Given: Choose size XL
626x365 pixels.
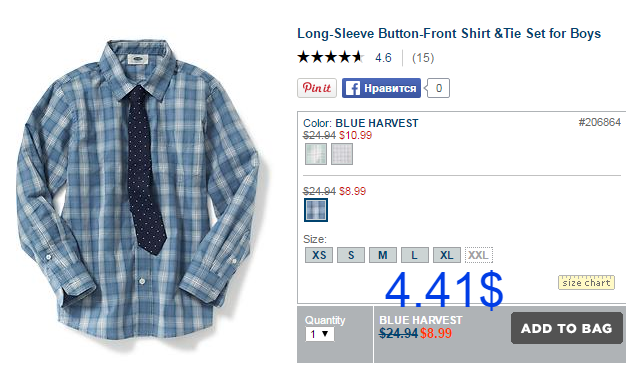Looking at the screenshot, I should 446,255.
